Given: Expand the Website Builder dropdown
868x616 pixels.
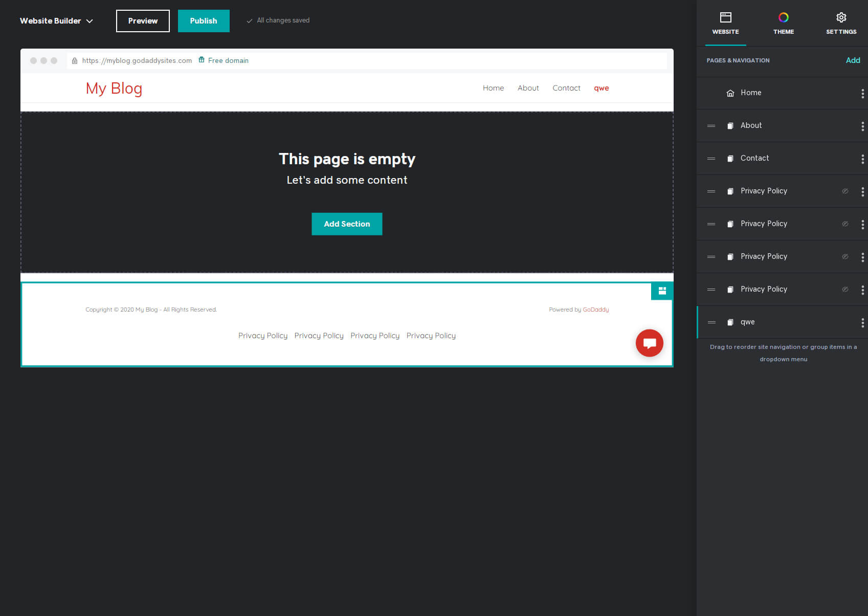Looking at the screenshot, I should point(90,21).
